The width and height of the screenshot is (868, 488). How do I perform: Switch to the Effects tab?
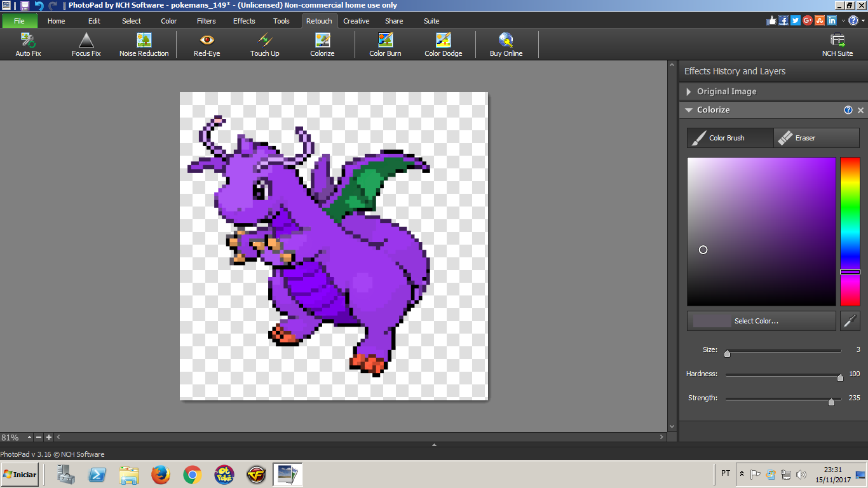point(244,21)
